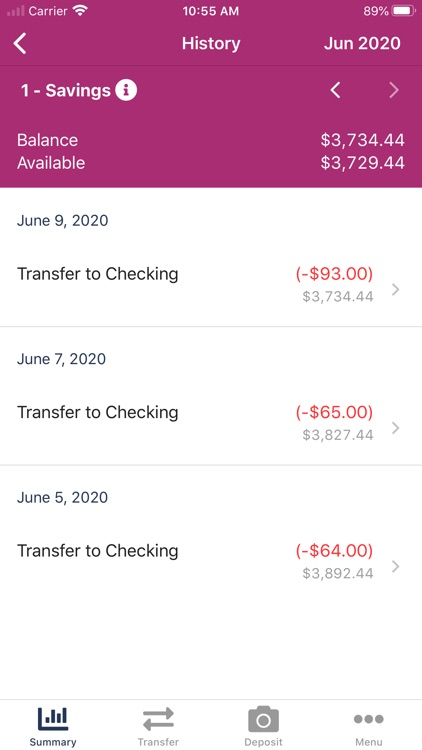Expand June 5 transfer details chevron
422x750 pixels.
coord(395,566)
